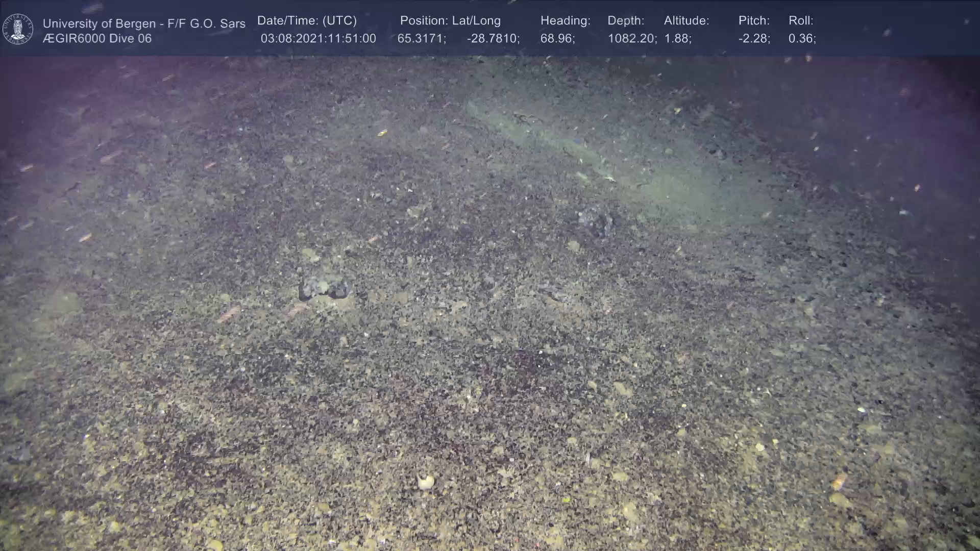This screenshot has height=551, width=980.
Task: Click the Depth label
Action: [x=626, y=21]
